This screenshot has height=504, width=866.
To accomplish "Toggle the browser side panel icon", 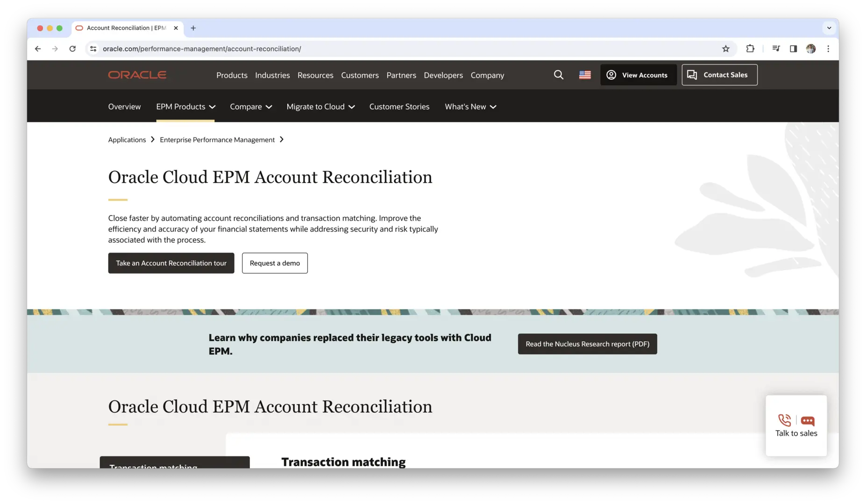I will click(793, 49).
